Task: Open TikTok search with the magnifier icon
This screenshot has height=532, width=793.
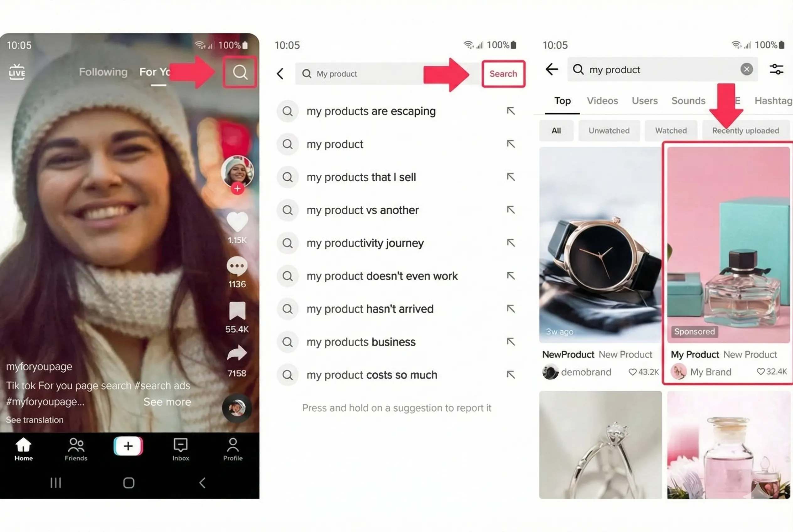Action: [240, 72]
